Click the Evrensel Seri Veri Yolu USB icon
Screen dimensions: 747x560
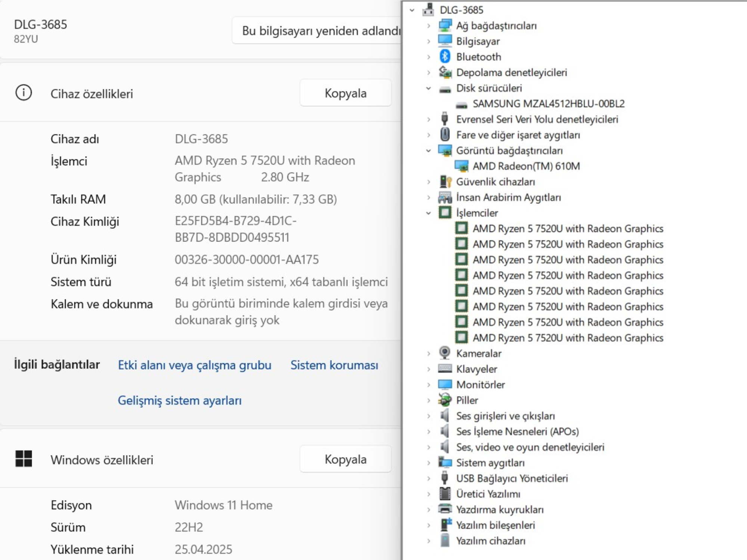(444, 119)
